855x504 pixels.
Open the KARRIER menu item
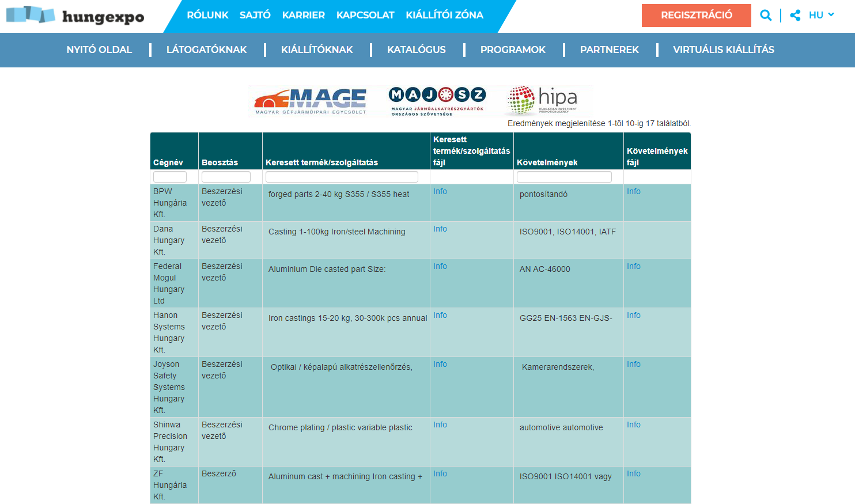(304, 15)
